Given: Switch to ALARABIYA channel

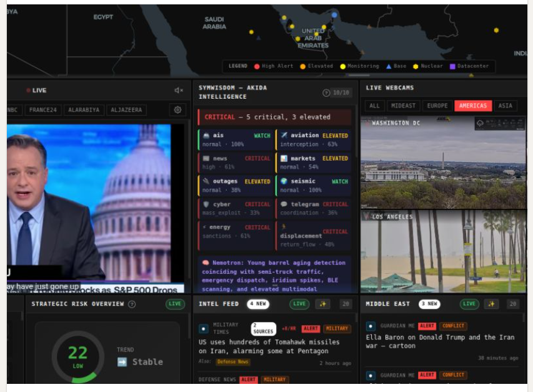Looking at the screenshot, I should click(84, 110).
